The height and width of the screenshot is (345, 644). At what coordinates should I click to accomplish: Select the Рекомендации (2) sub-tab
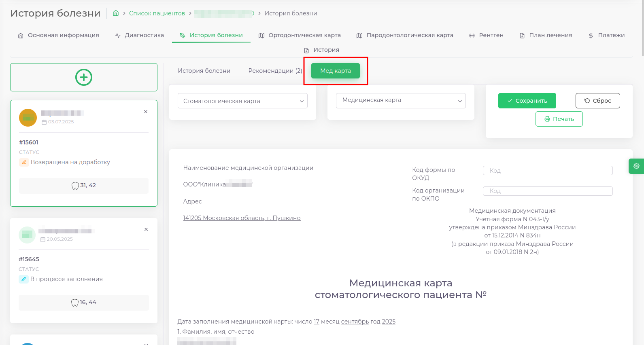click(x=275, y=71)
